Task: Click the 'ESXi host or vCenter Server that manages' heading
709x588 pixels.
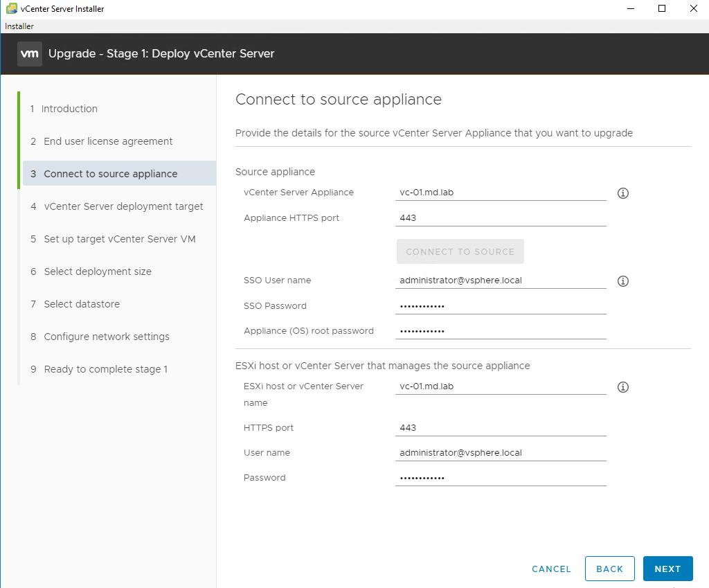Action: (382, 366)
